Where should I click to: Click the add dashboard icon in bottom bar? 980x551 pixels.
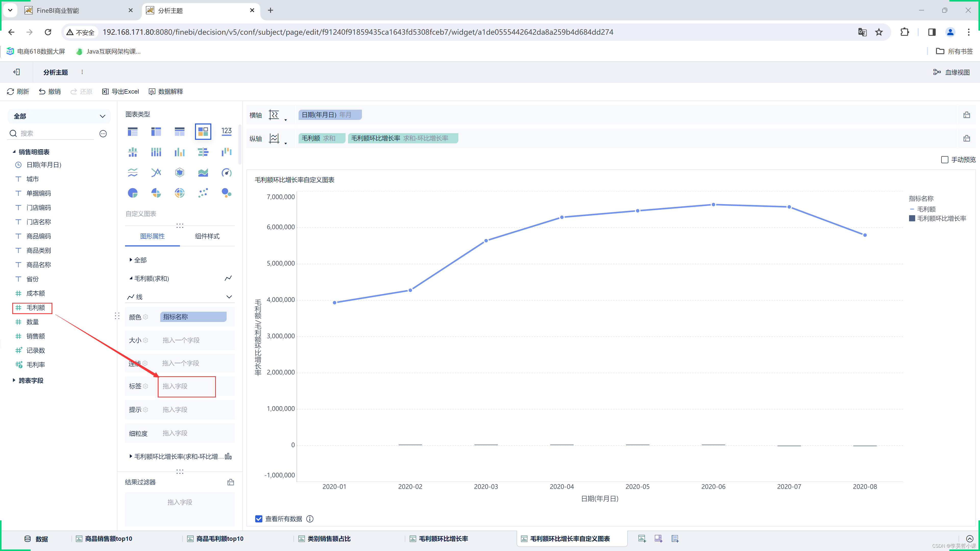[x=658, y=539]
